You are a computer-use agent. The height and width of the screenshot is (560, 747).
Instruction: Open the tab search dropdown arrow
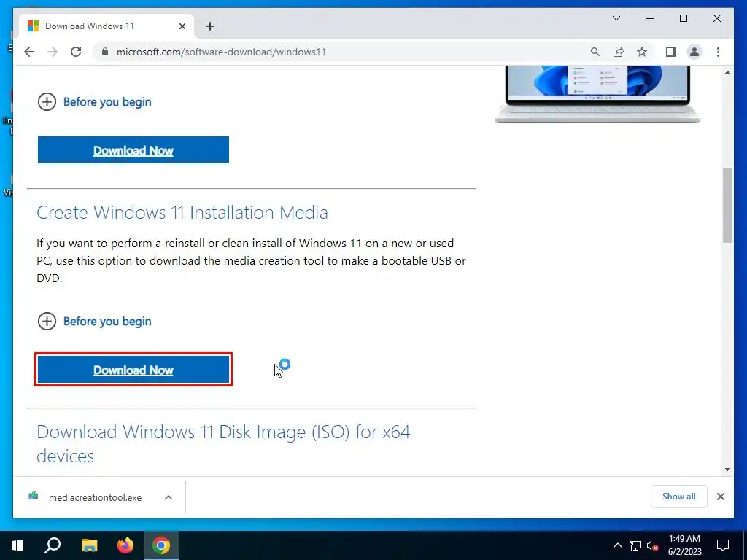[616, 18]
